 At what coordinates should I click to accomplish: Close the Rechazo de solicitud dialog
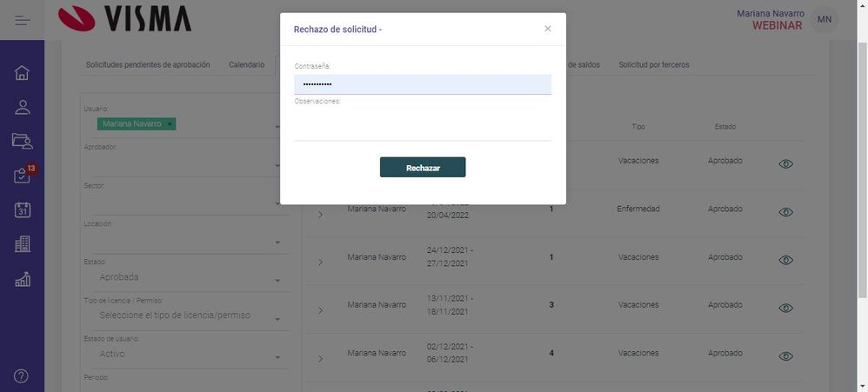click(547, 28)
